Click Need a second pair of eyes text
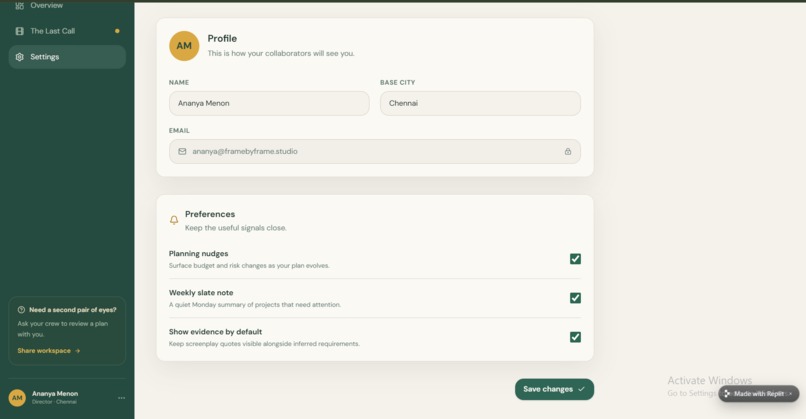The width and height of the screenshot is (806, 419). pos(72,310)
